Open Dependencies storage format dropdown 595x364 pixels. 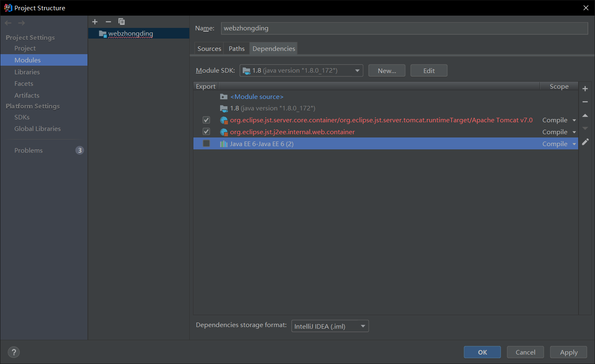click(330, 326)
